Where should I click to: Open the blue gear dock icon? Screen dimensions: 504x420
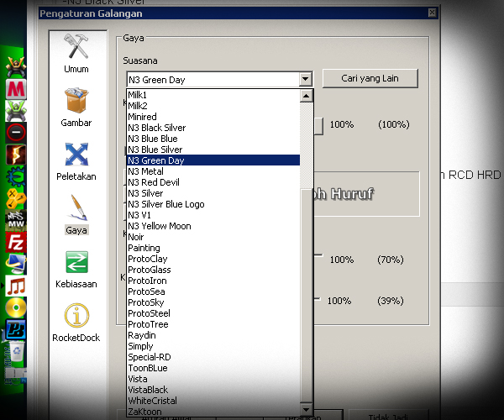pos(16,176)
